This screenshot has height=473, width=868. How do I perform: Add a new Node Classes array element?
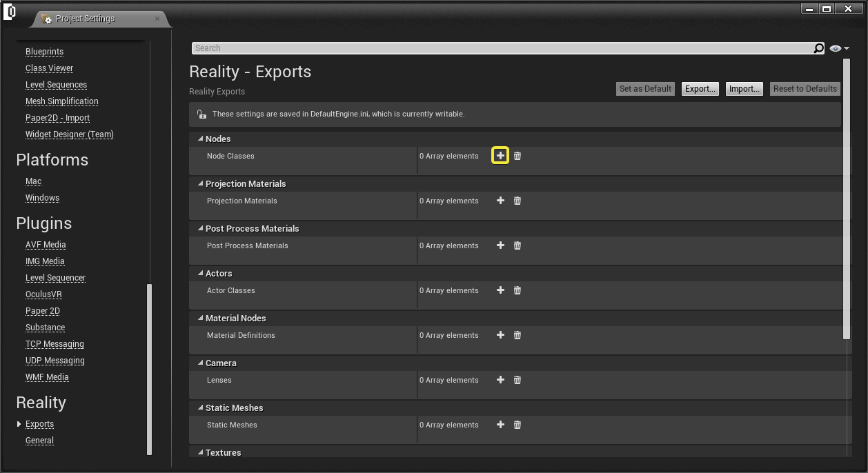coord(500,156)
